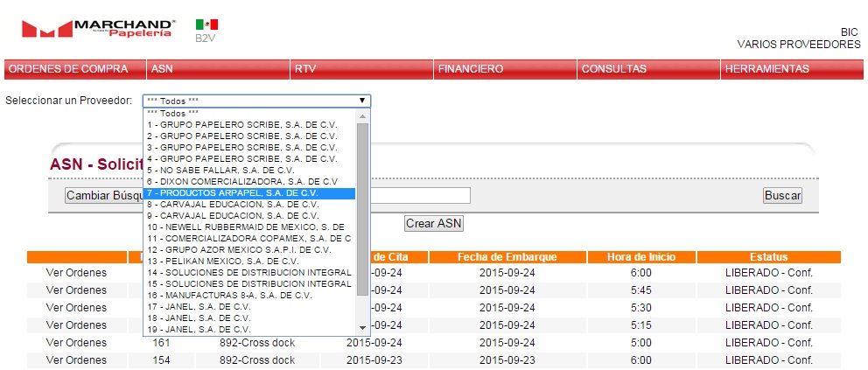
Task: Choose 4 - GRUPO PAPELERO SCRIBE option
Action: (249, 158)
